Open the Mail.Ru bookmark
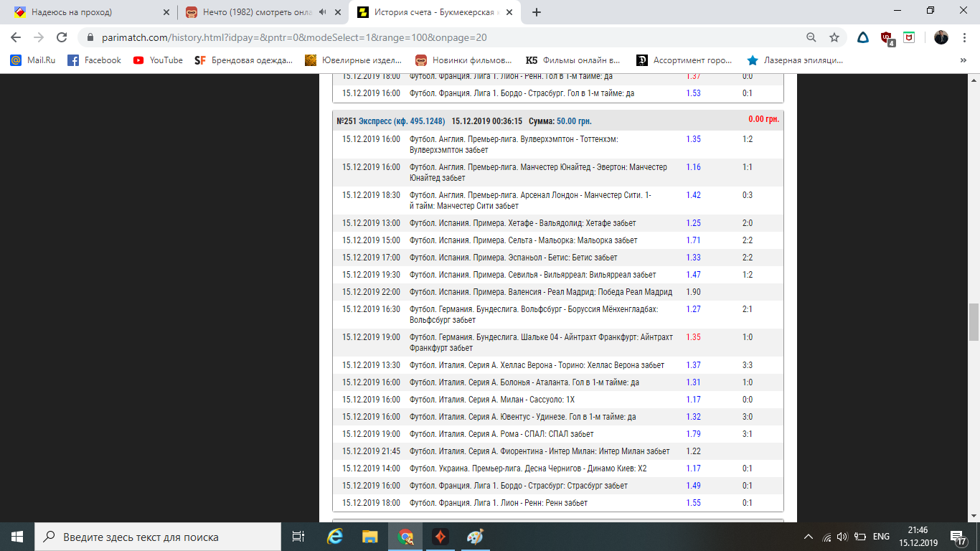The image size is (980, 551). click(x=33, y=60)
